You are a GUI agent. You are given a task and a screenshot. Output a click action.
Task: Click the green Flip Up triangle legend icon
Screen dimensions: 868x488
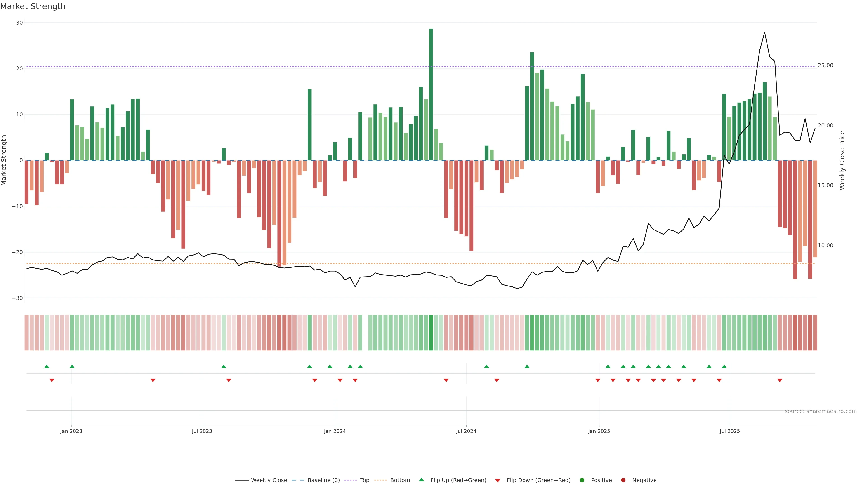(x=421, y=480)
